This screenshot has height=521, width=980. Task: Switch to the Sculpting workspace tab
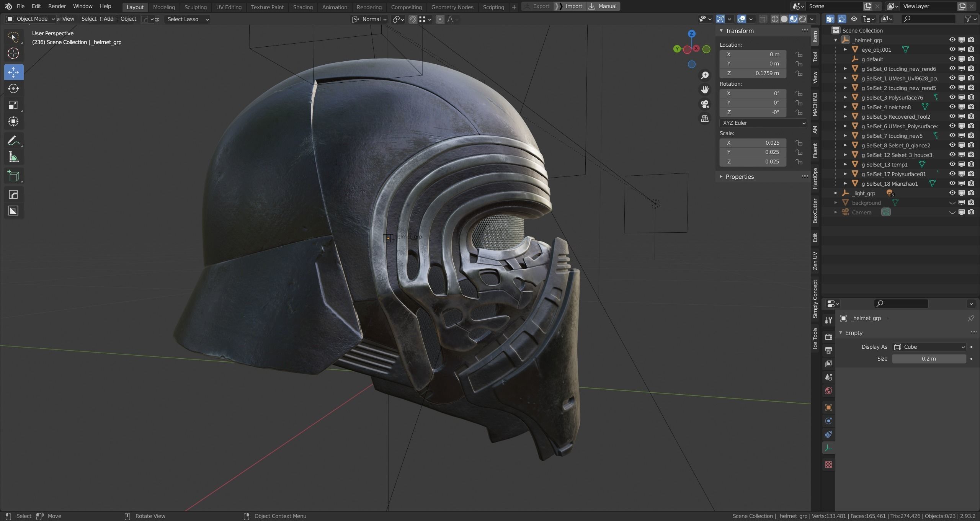(195, 7)
